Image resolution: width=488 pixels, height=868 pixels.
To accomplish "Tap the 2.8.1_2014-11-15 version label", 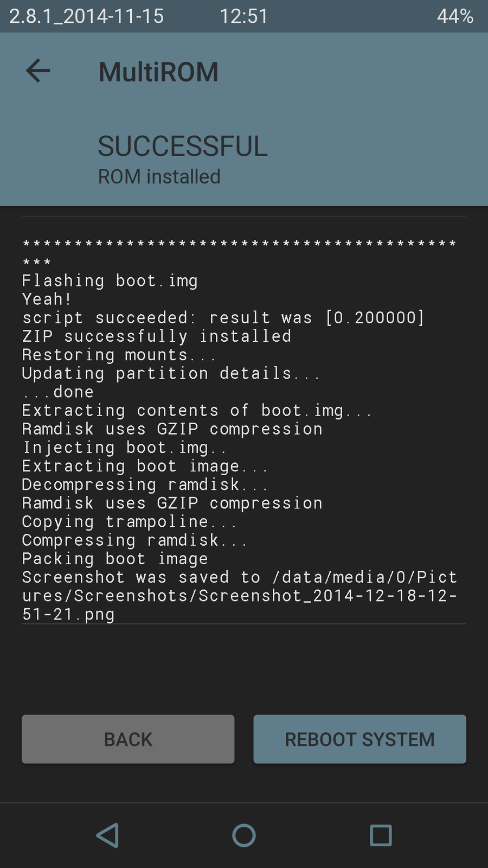I will pyautogui.click(x=87, y=16).
